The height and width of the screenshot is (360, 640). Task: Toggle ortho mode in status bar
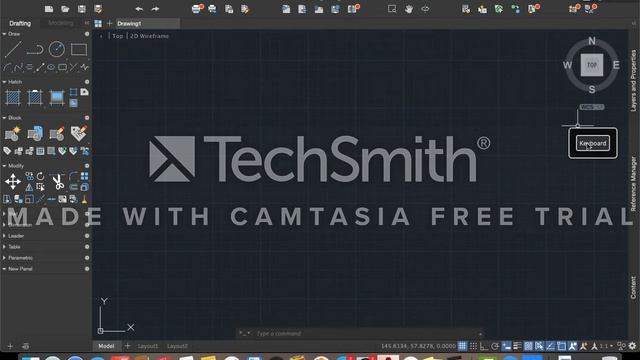484,346
